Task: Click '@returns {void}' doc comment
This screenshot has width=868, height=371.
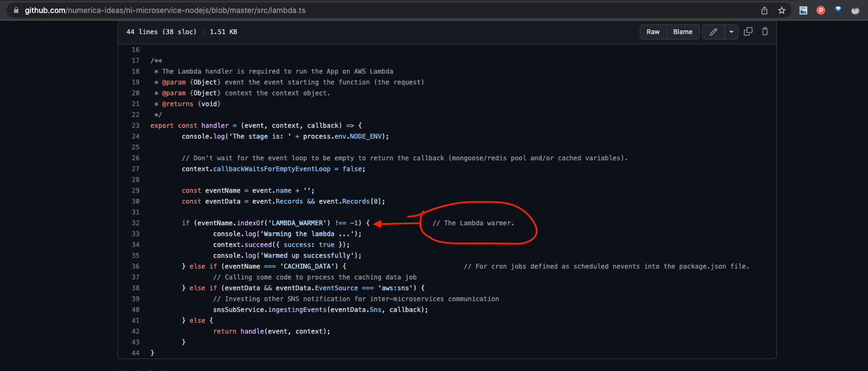Action: point(191,104)
